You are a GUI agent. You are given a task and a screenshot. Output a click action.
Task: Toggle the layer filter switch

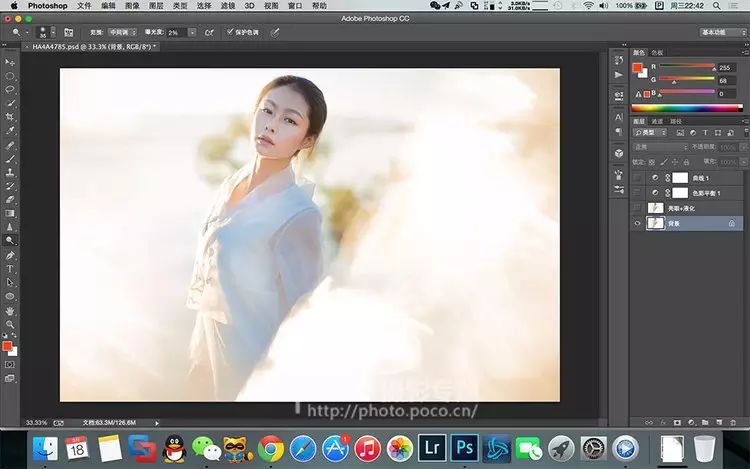pyautogui.click(x=746, y=132)
